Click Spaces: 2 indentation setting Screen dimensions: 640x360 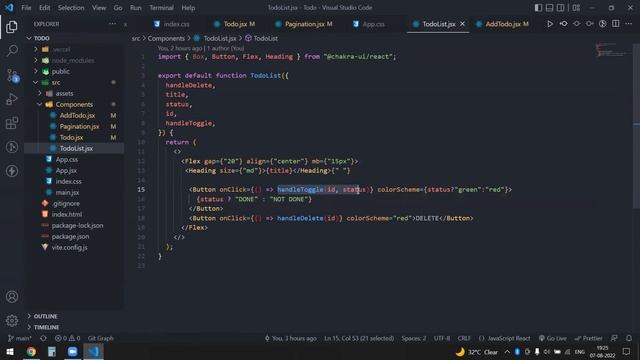(413, 338)
